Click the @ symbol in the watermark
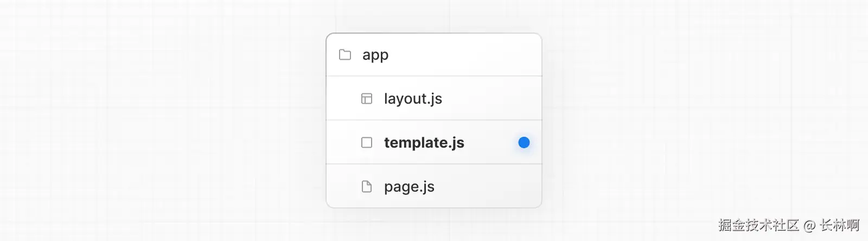The image size is (868, 241). click(x=809, y=226)
